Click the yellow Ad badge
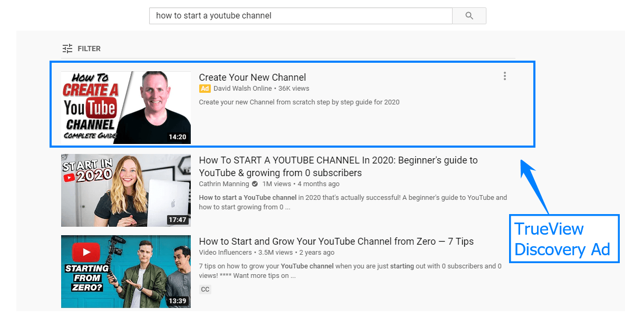The height and width of the screenshot is (328, 644). 205,89
